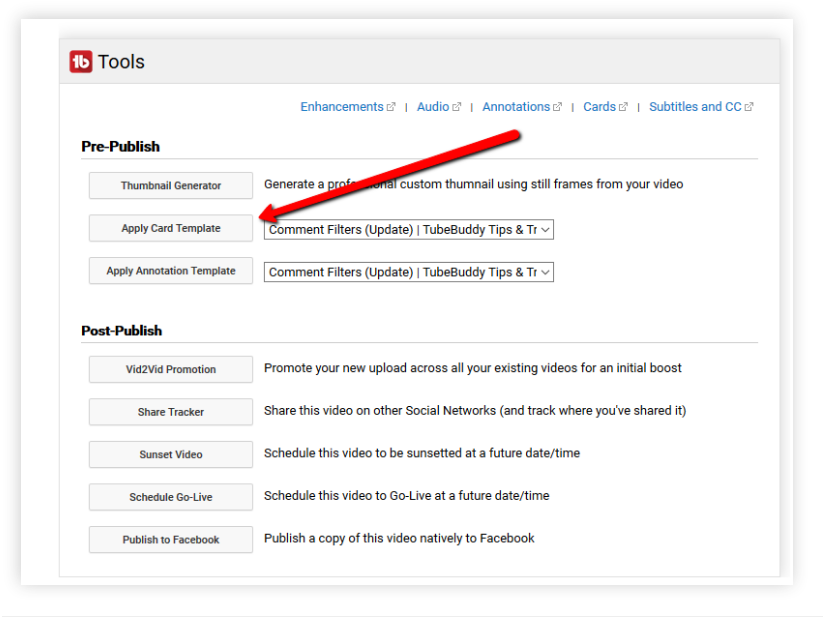Open the Audio link
Screen dimensions: 823x619
pyautogui.click(x=433, y=106)
